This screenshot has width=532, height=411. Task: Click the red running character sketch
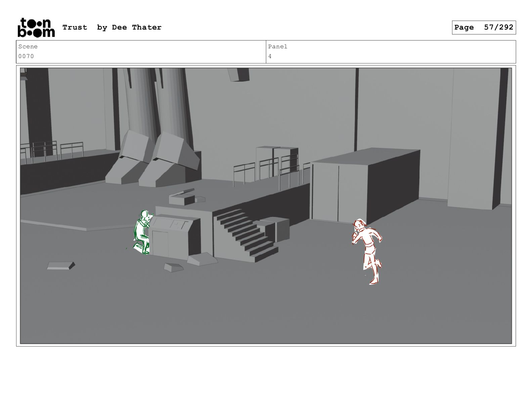368,250
